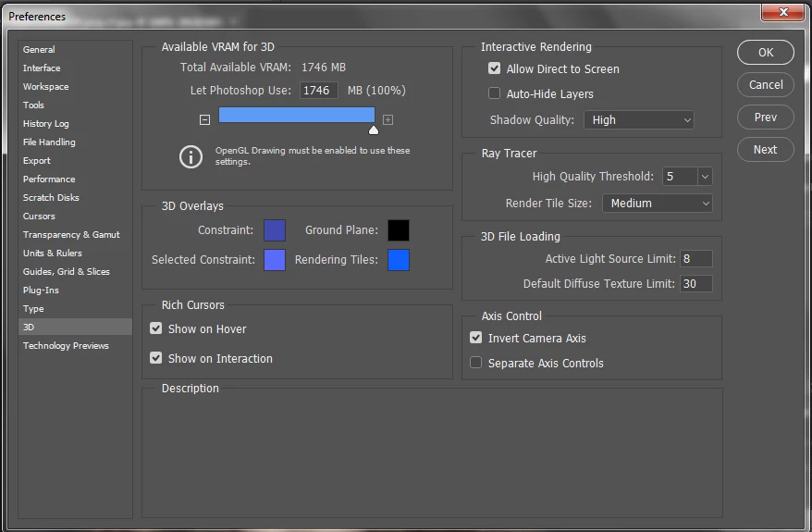The width and height of the screenshot is (812, 532).
Task: Open the Selected Constraint color swatch
Action: pos(275,260)
